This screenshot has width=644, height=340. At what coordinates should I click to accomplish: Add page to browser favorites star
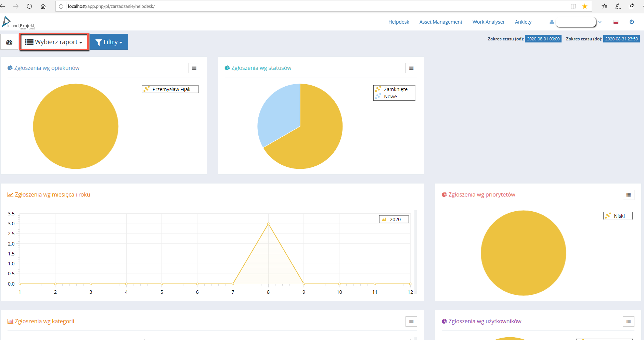(x=585, y=6)
